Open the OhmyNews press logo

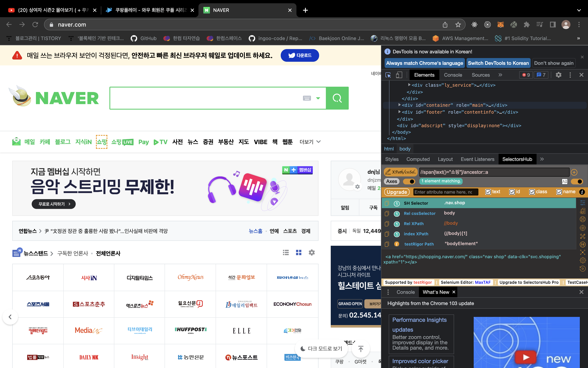(190, 277)
